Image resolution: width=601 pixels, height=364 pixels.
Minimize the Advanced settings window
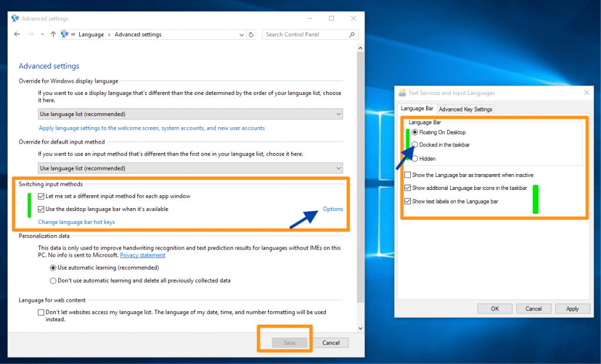pyautogui.click(x=310, y=18)
